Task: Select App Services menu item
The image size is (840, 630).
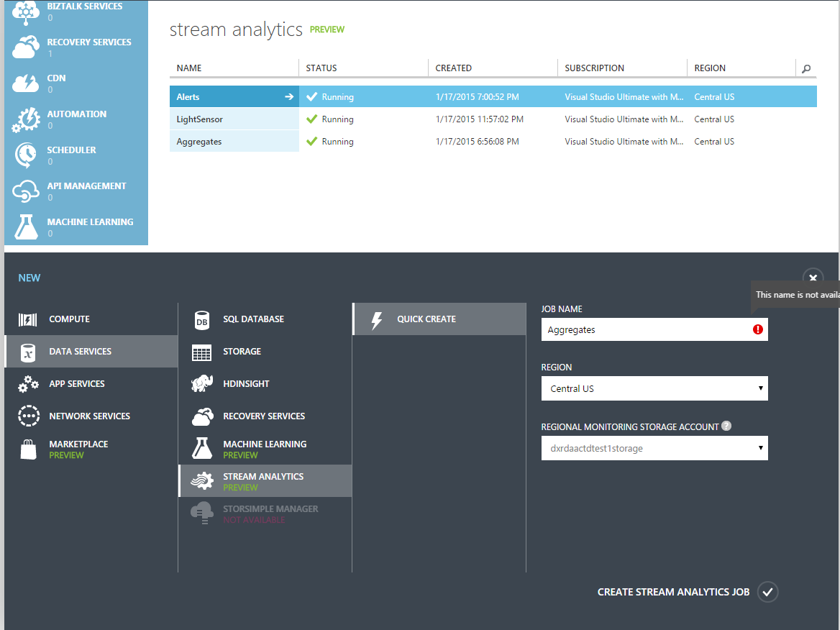Action: tap(91, 383)
